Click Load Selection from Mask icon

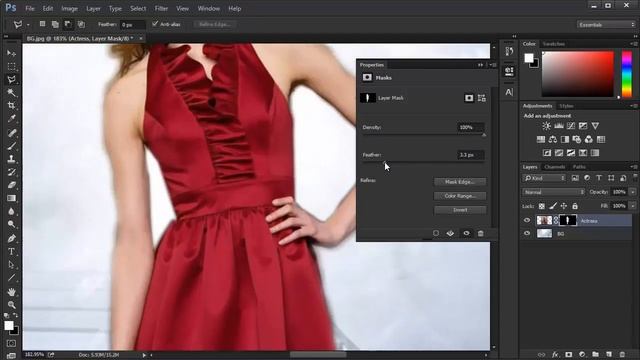436,233
